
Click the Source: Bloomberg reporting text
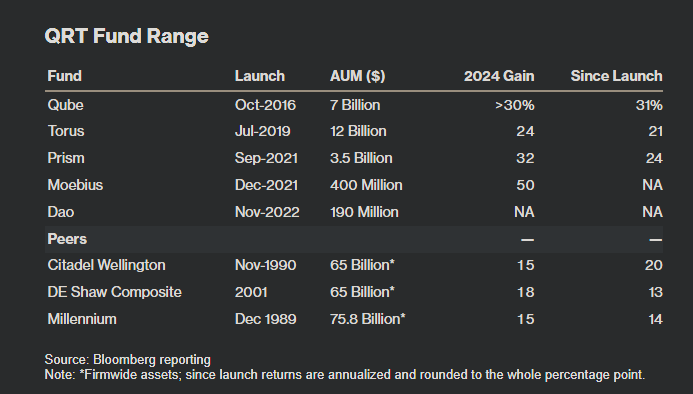pyautogui.click(x=128, y=360)
